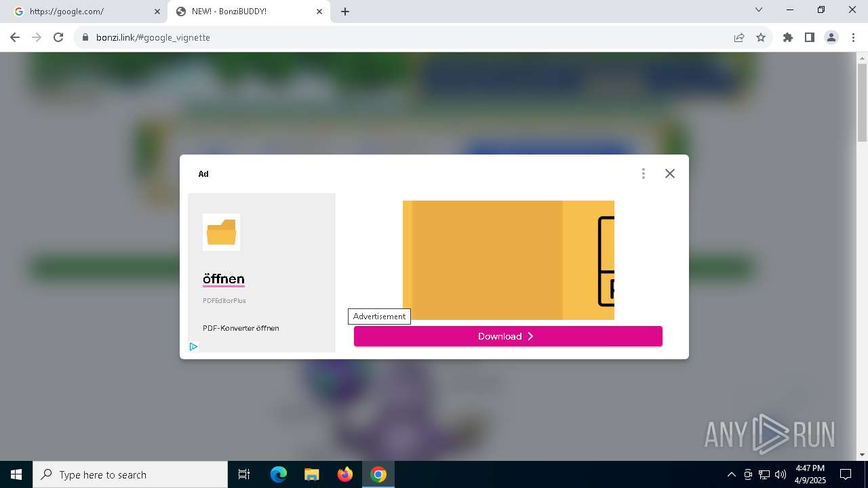Open the notification center icon
The image size is (868, 488).
(x=846, y=474)
